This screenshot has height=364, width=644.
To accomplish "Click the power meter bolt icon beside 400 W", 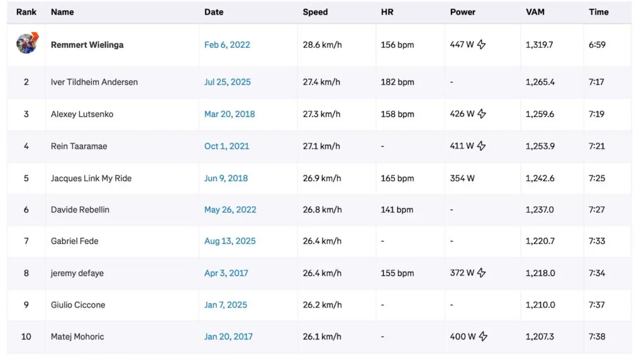I will 484,336.
